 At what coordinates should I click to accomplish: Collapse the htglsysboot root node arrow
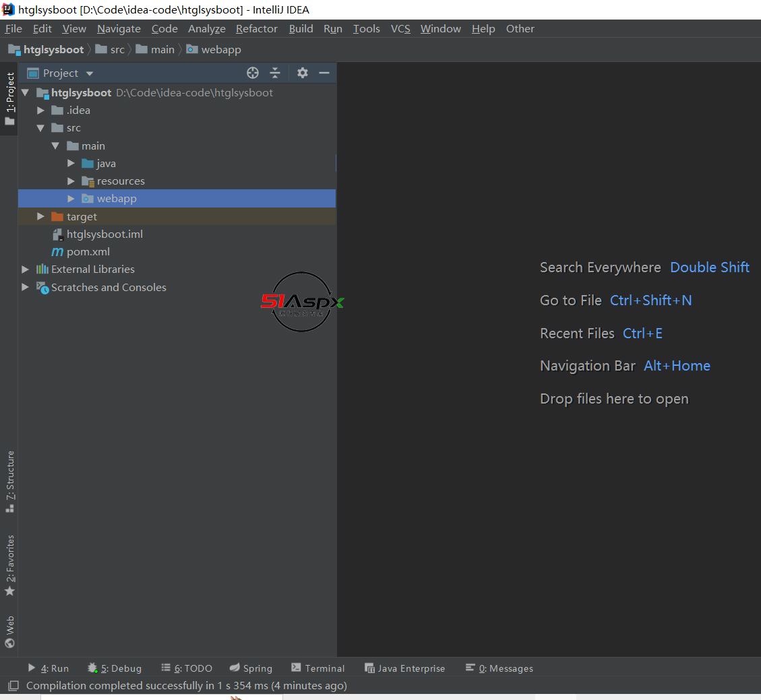tap(25, 92)
